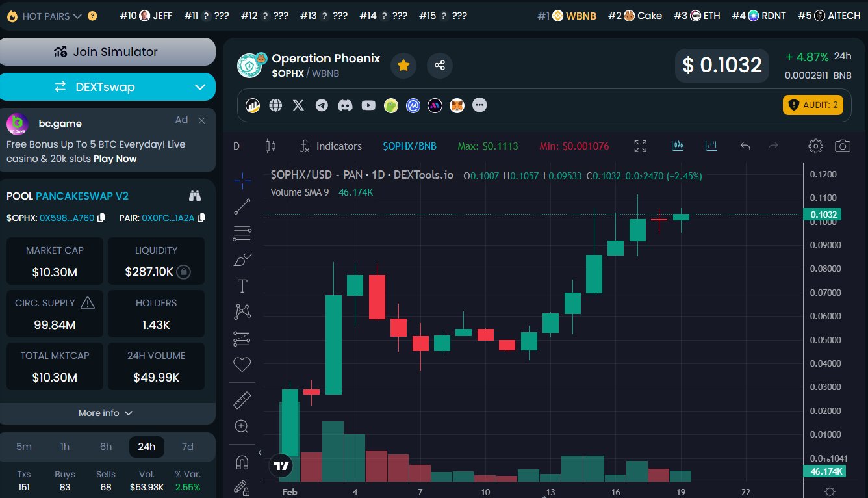Open the Telegram social link
Screen dimensions: 868x498
click(322, 105)
